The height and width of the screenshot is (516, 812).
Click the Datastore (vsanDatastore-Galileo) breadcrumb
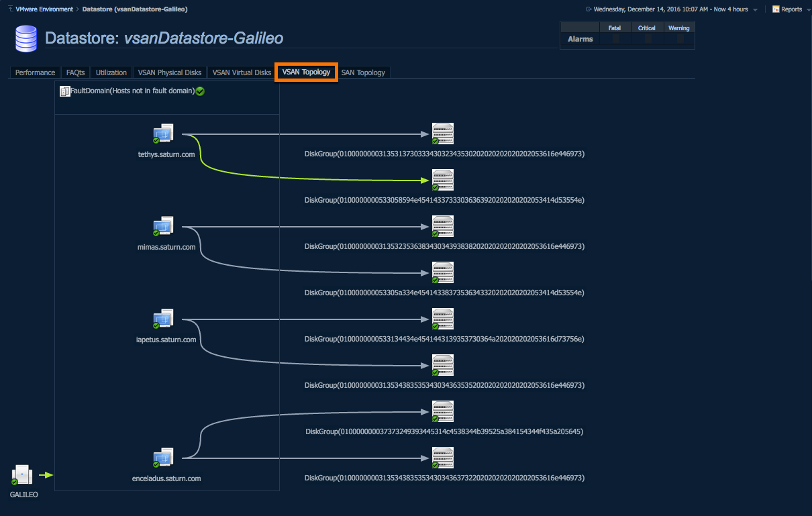point(135,9)
